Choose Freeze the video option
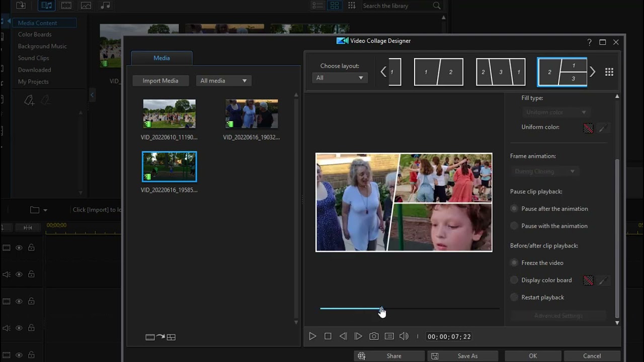 (537, 263)
